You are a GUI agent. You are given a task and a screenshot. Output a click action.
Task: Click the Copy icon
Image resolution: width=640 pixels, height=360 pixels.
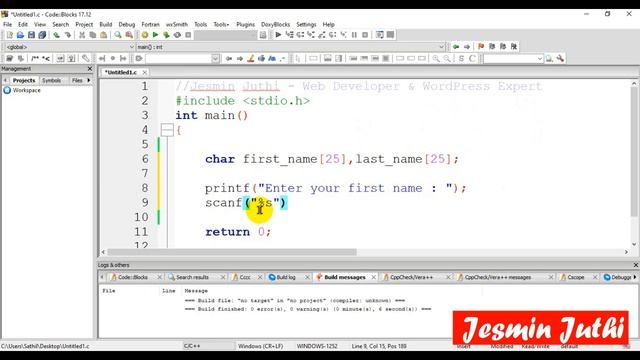pos(93,35)
